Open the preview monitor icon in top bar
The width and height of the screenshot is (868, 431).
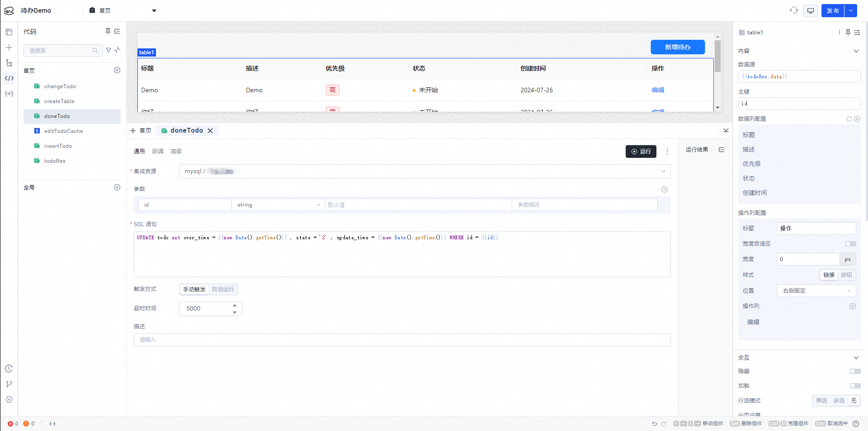(811, 10)
